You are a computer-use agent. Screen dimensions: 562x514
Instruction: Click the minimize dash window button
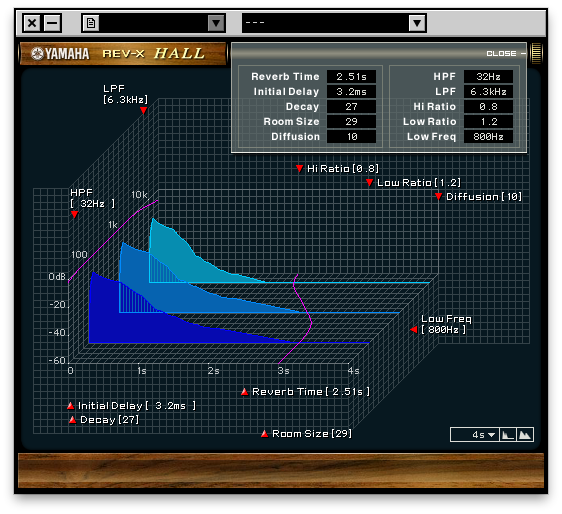[52, 23]
